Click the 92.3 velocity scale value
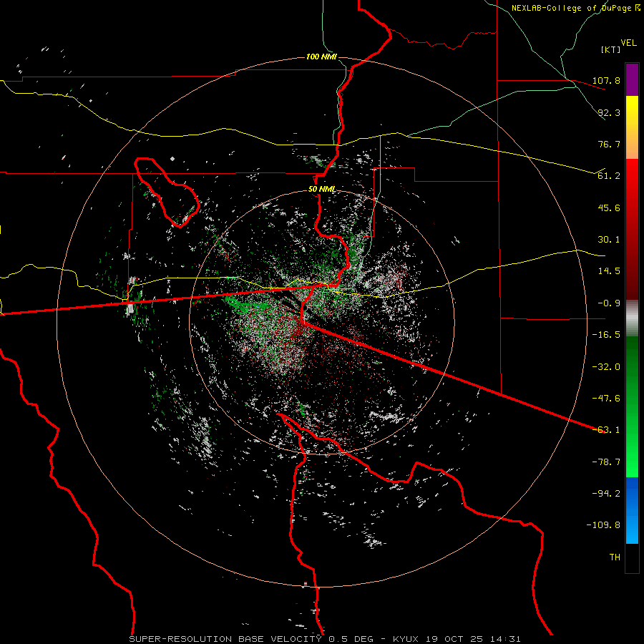The height and width of the screenshot is (644, 644). [x=609, y=112]
